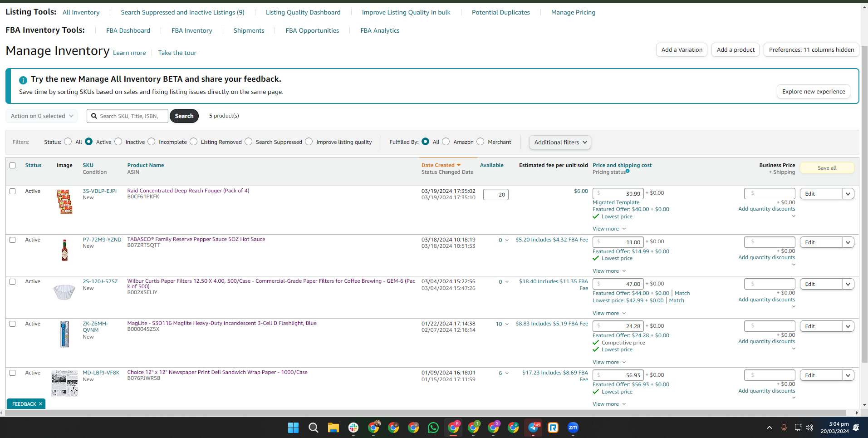This screenshot has height=438, width=868.
Task: Open the Action on 0 selected dropdown
Action: coord(42,116)
